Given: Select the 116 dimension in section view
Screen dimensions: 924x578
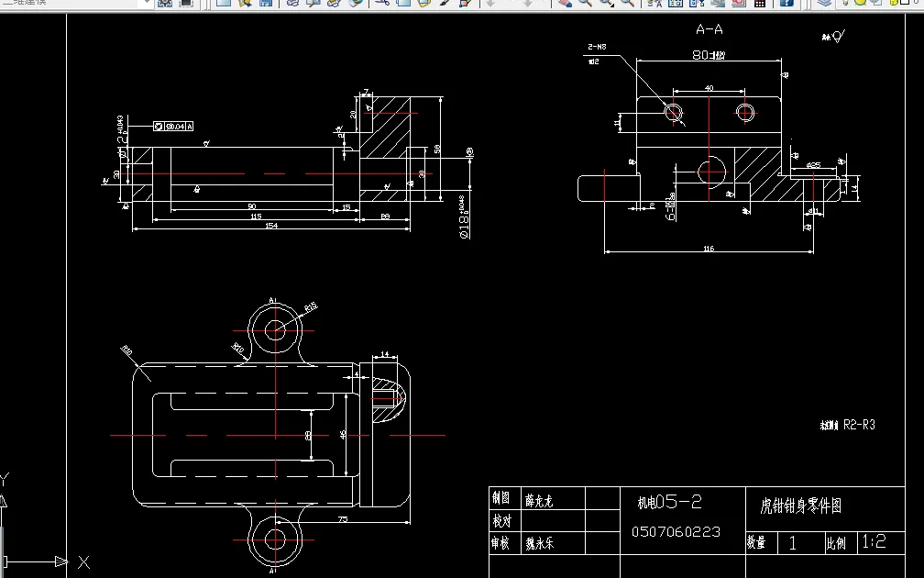Looking at the screenshot, I should coord(709,249).
